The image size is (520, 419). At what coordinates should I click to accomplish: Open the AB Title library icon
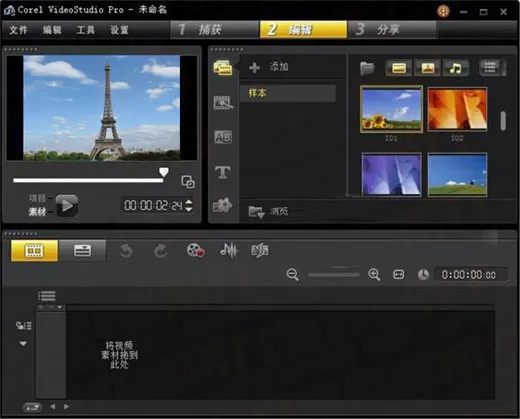tap(223, 137)
